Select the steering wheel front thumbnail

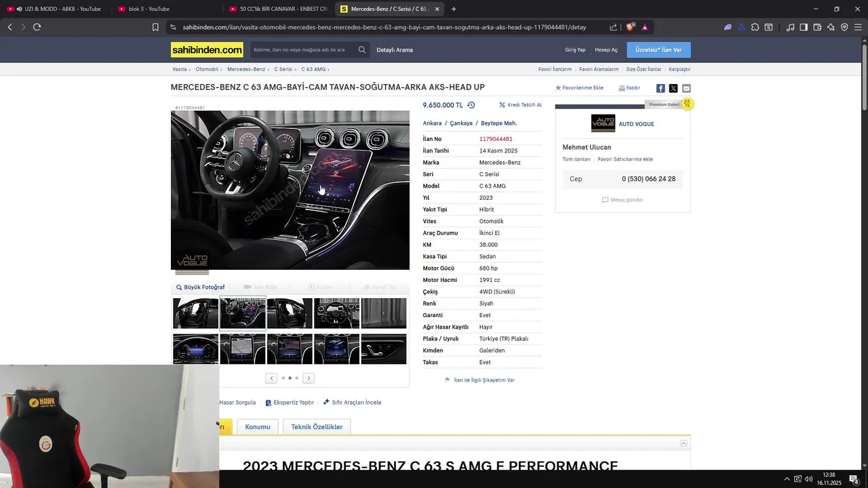336,313
